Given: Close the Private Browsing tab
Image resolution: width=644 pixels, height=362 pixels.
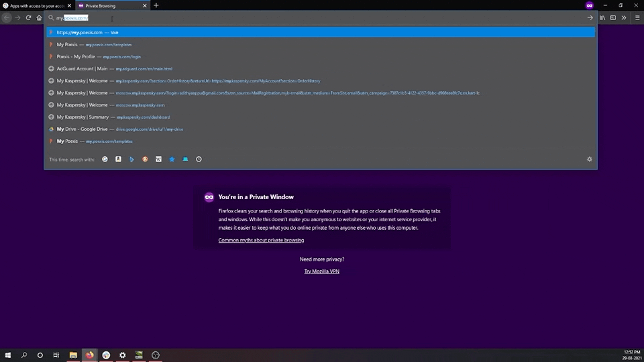Looking at the screenshot, I should tap(145, 6).
